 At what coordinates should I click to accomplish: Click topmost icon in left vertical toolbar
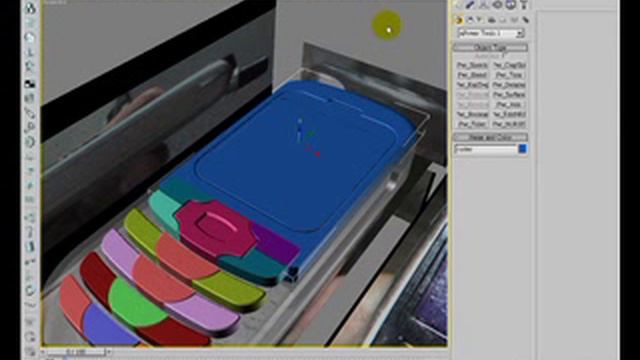point(30,7)
